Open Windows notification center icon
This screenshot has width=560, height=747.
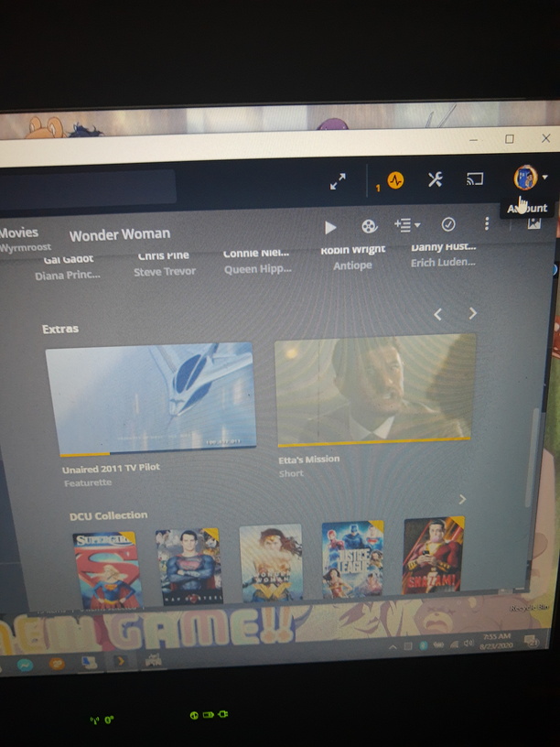(532, 641)
